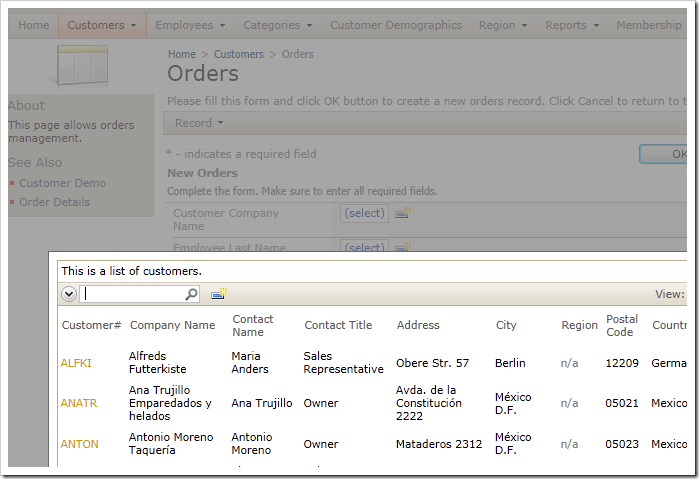The height and width of the screenshot is (479, 699).
Task: Click the new record icon beside Customer Company Name
Action: [x=403, y=213]
